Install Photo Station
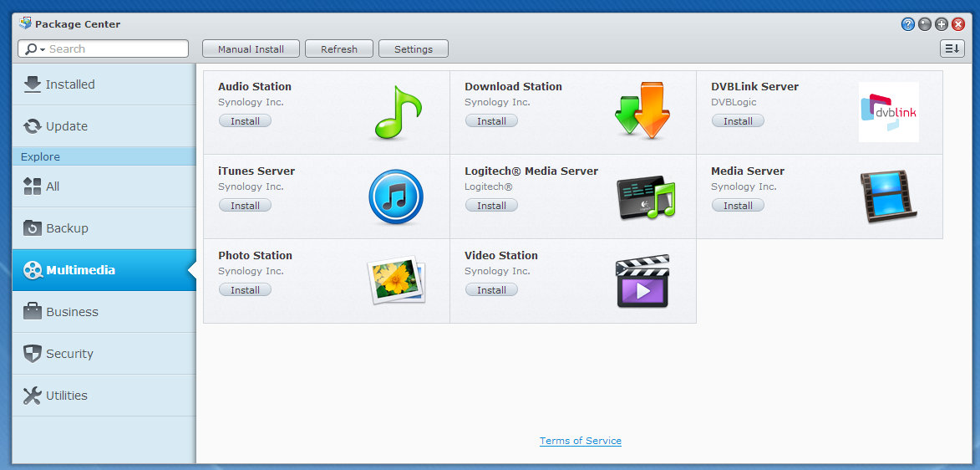Viewport: 980px width, 470px height. [x=245, y=289]
